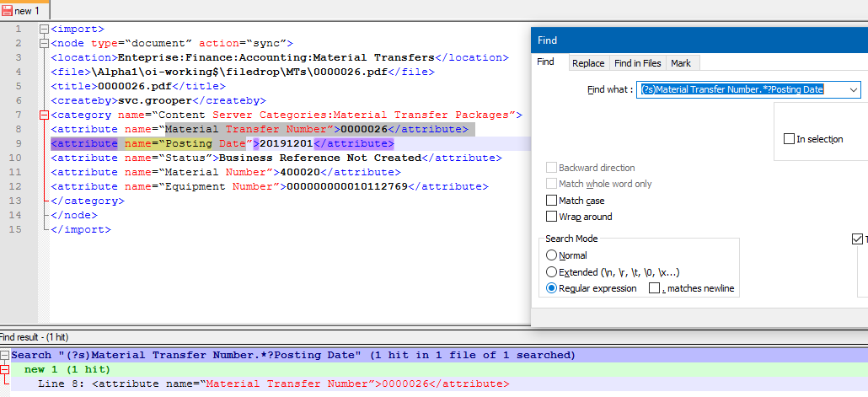Viewport: 868px width, 397px height.
Task: Collapse the search results root fold marker
Action: [x=5, y=355]
